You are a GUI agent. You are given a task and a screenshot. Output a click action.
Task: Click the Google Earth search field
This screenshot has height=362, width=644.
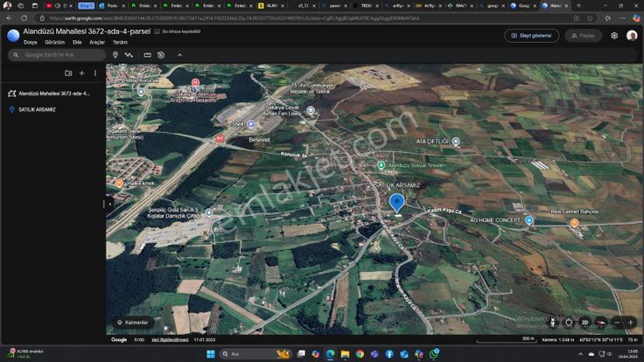57,54
